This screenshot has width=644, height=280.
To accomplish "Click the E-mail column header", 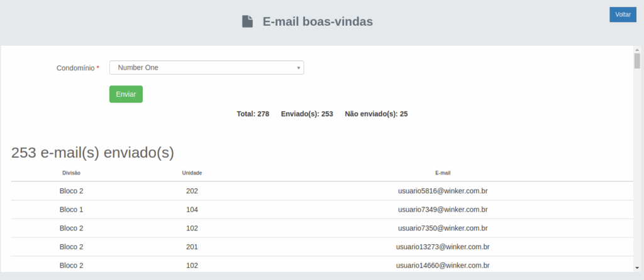I will 443,173.
